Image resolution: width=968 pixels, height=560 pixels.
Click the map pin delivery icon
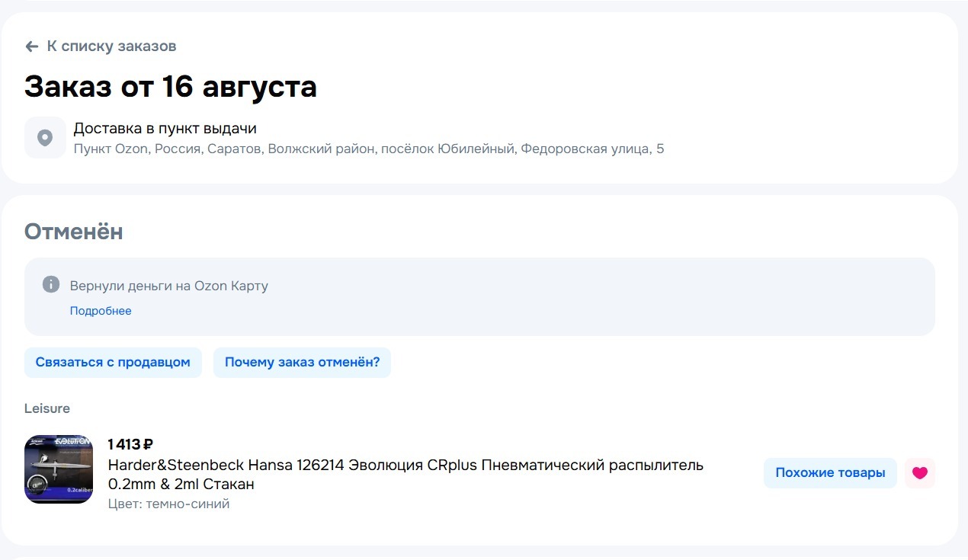[x=45, y=138]
